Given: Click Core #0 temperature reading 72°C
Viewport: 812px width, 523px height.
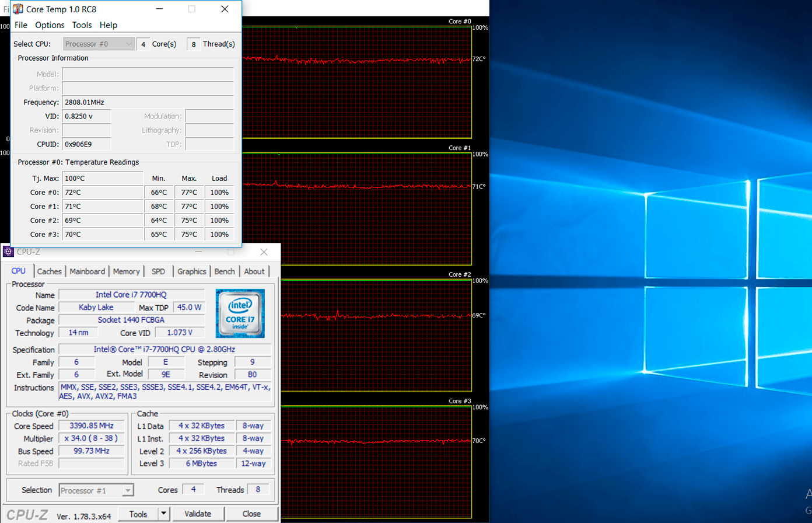Looking at the screenshot, I should pos(103,192).
